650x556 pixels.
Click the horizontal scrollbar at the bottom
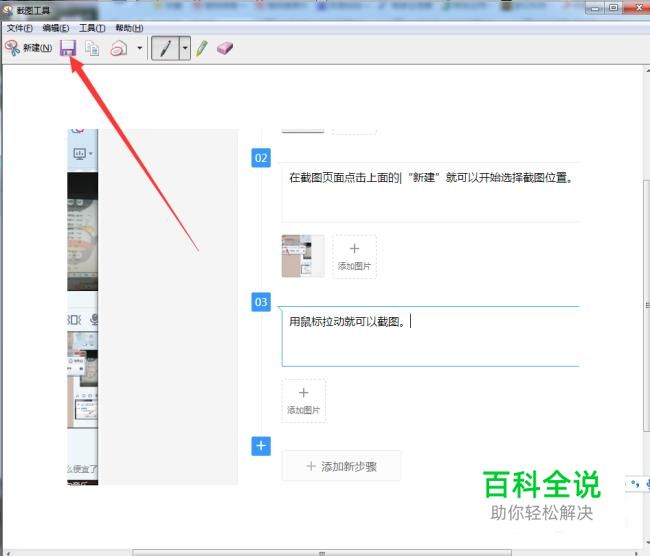[x=322, y=553]
